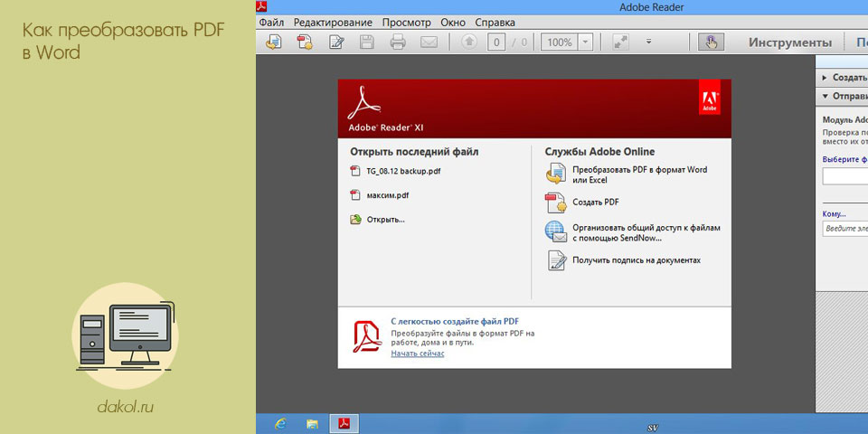Click the folder icon next to Открыть...
The width and height of the screenshot is (868, 434).
coord(355,220)
